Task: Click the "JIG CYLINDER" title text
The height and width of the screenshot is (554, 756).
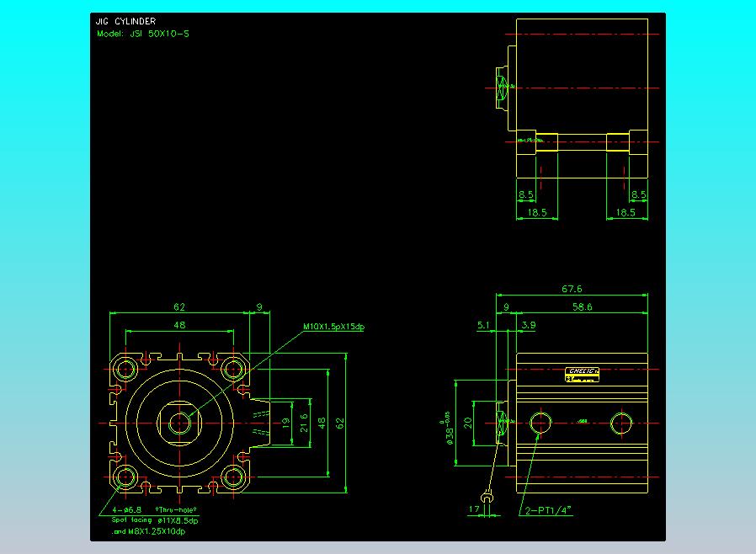Action: pos(125,21)
